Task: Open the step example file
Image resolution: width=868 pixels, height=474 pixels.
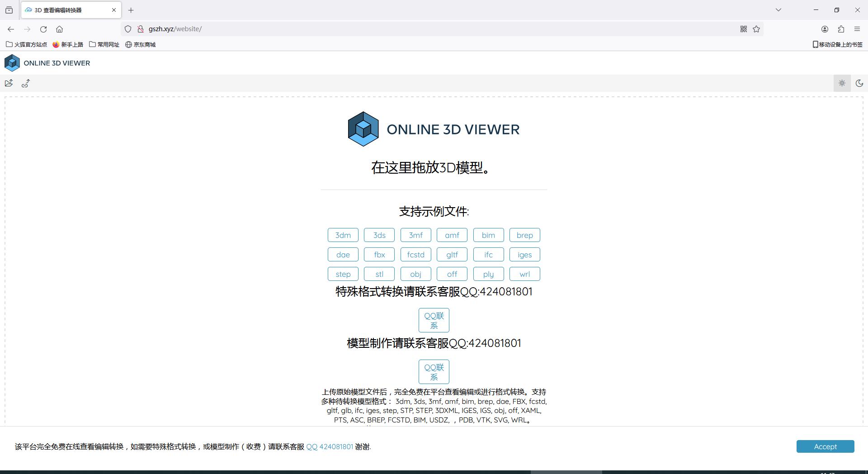Action: pos(343,274)
